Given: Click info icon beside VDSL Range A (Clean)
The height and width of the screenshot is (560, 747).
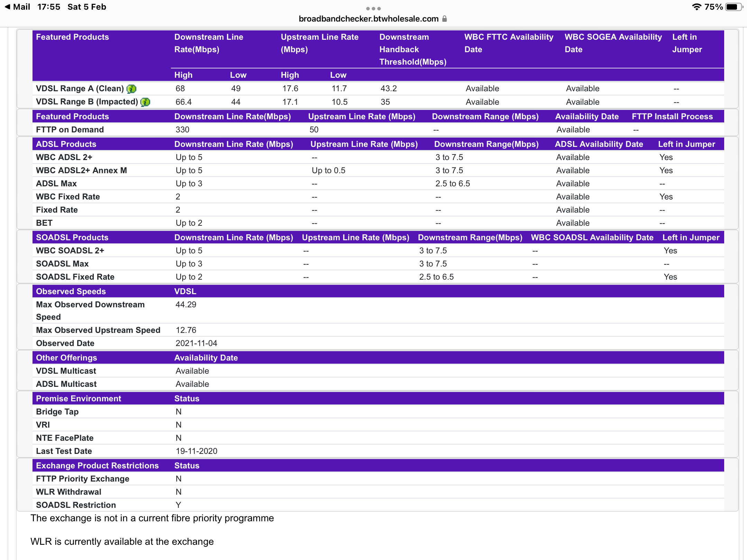Looking at the screenshot, I should 131,89.
